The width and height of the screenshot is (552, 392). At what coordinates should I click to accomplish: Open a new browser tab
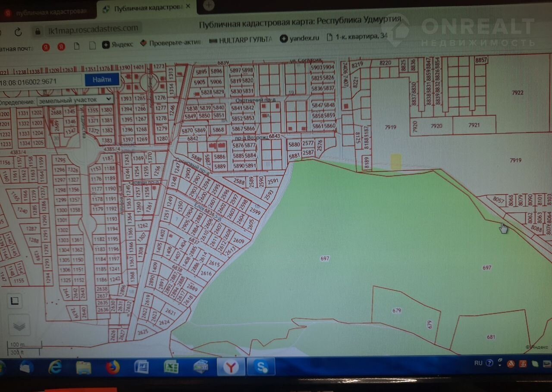(209, 5)
